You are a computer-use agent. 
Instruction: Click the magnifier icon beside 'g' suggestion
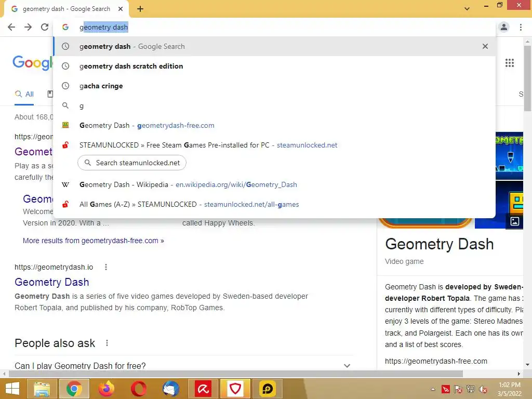tap(65, 105)
